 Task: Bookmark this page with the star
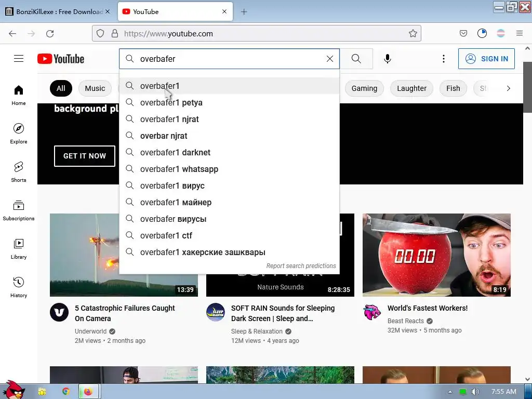point(413,33)
